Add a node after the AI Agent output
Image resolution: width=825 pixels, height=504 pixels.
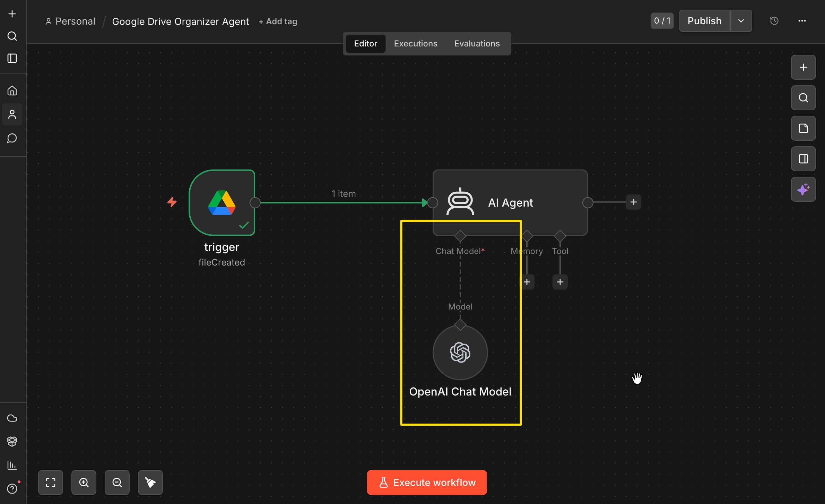(634, 202)
